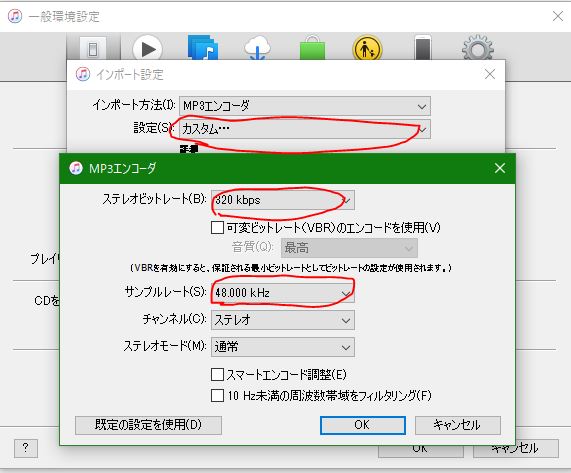The width and height of the screenshot is (571, 473).
Task: Open the ステレオモード 通常 dropdown
Action: 283,347
